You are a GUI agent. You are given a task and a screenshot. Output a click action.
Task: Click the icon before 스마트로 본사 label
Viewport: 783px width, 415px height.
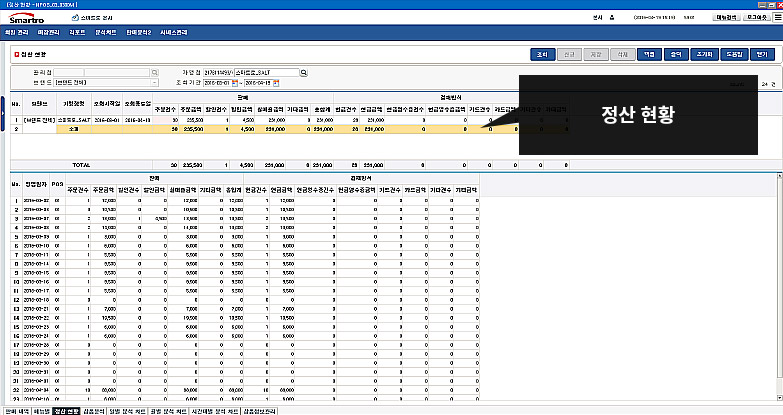point(75,17)
